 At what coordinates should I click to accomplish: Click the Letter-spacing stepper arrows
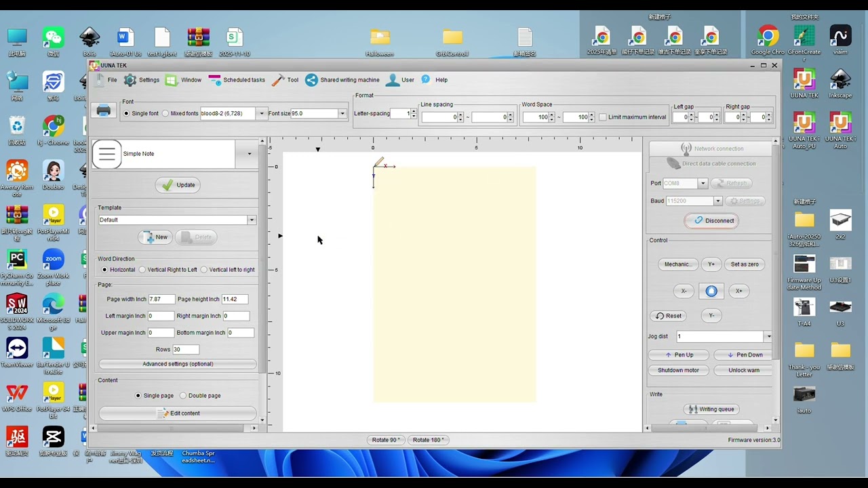click(x=414, y=114)
